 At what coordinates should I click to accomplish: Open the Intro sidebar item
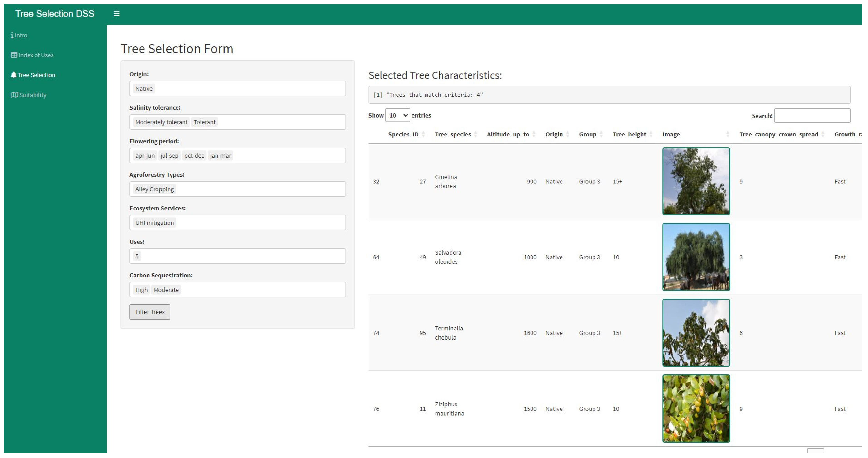19,35
